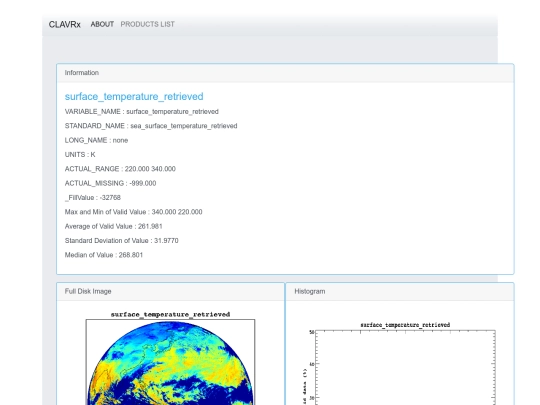Click the Full Disk Image panel header
The width and height of the screenshot is (540, 405).
click(170, 292)
